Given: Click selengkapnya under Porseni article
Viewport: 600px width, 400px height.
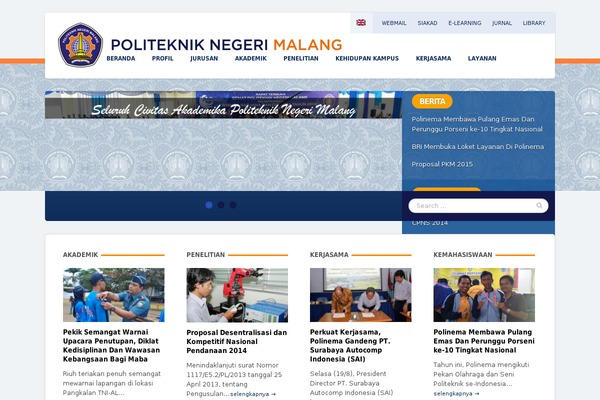Looking at the screenshot, I should [456, 393].
